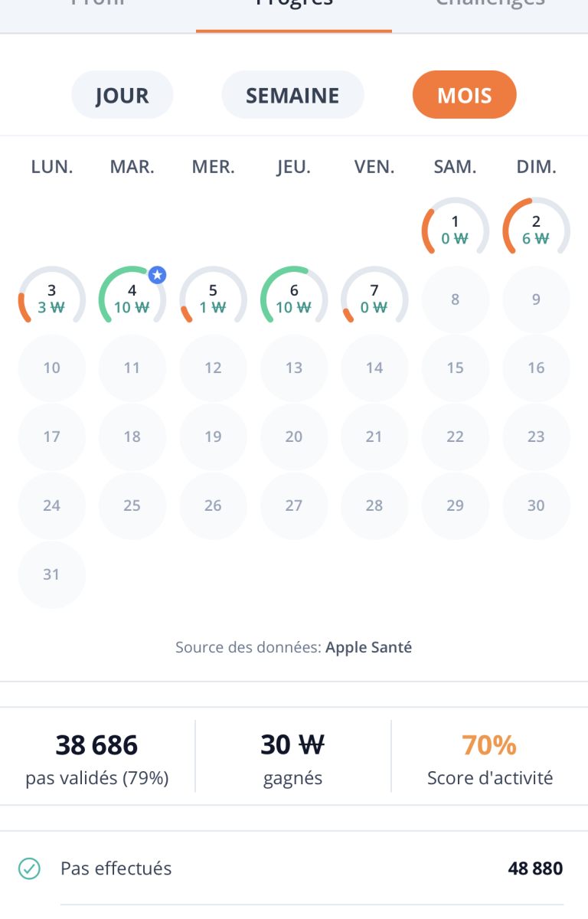Open the Pas effectués 48 880 row
Image resolution: width=588 pixels, height=919 pixels.
tap(294, 868)
